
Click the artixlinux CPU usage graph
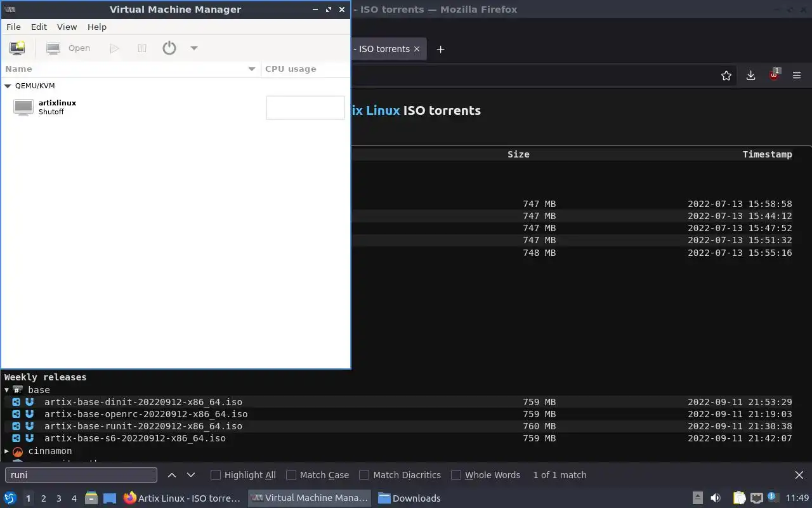305,107
